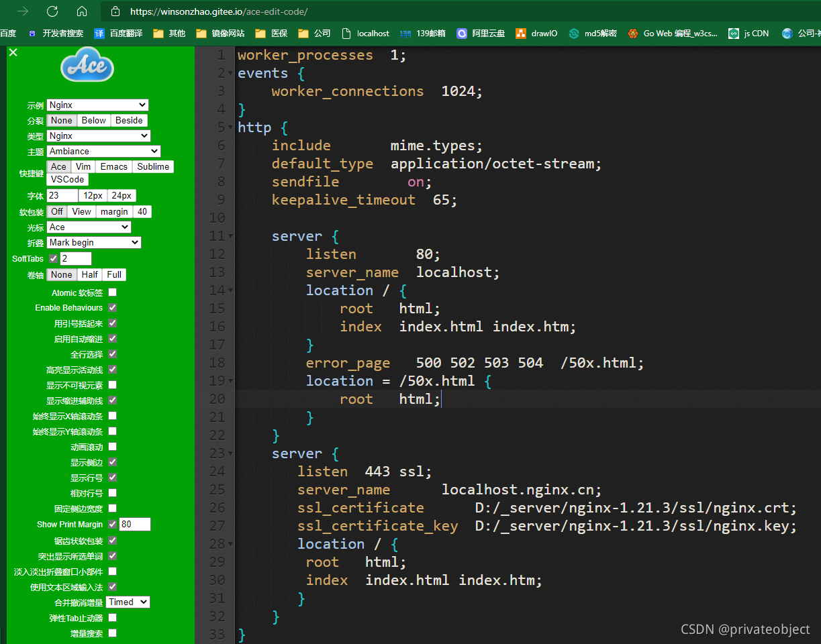Toggle Enable Behaviours checkbox
Screen dimensions: 821x644
112,307
